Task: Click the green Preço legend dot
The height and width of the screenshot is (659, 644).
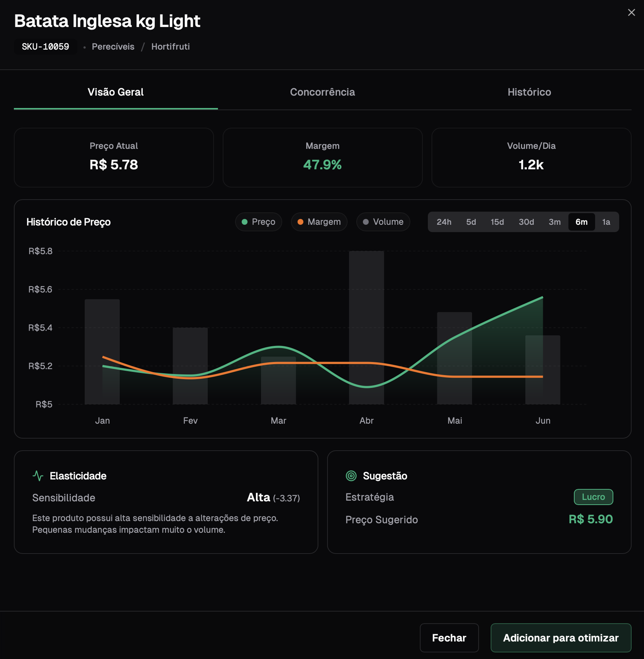Action: (245, 221)
